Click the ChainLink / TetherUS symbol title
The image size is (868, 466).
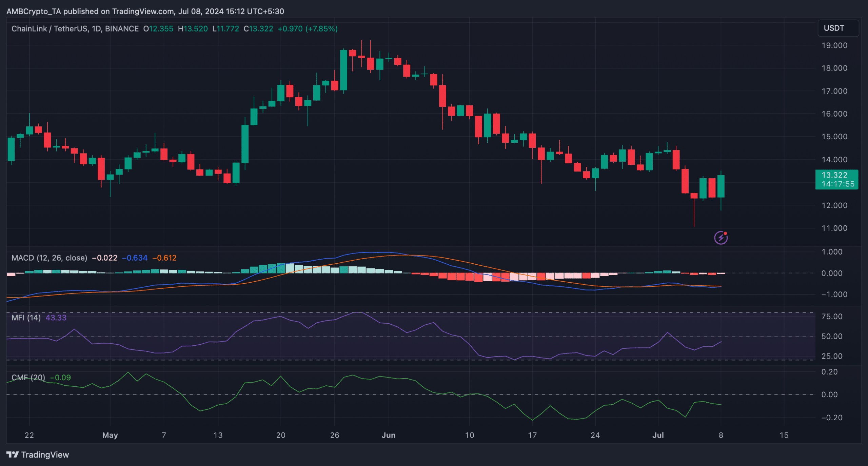[50, 29]
